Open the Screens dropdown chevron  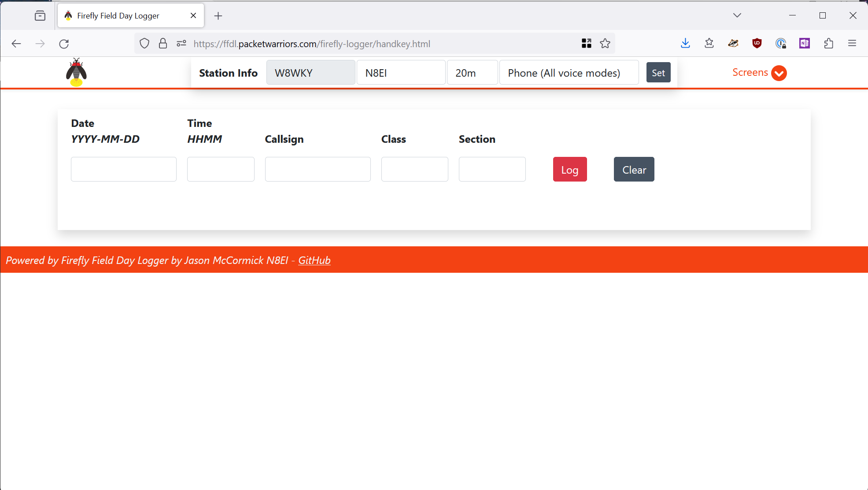point(779,73)
